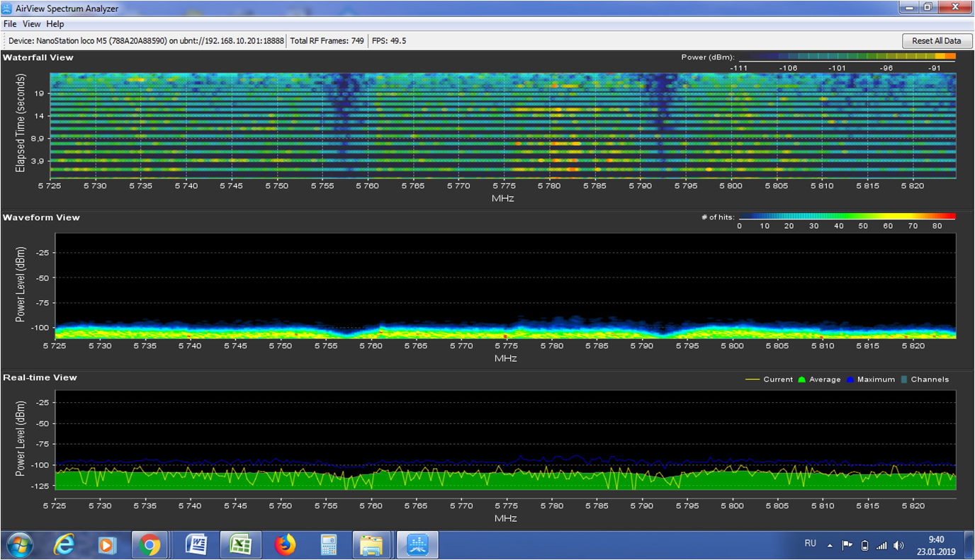Open the Calculator taskbar icon
This screenshot has height=560, width=975.
(329, 545)
